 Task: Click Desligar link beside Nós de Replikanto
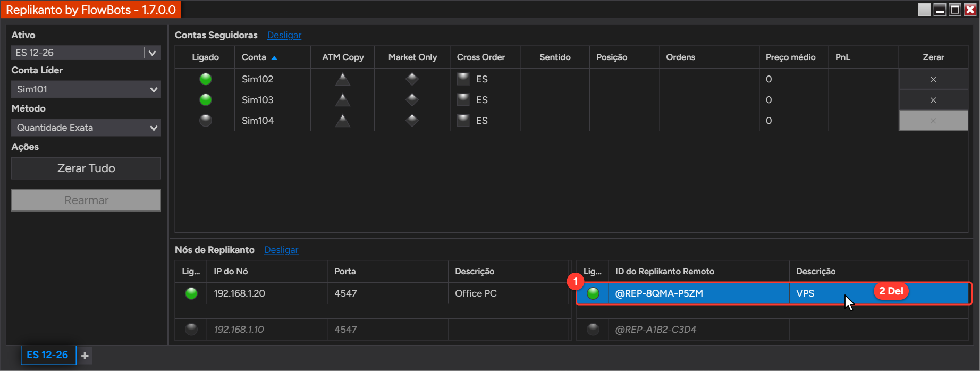tap(281, 250)
